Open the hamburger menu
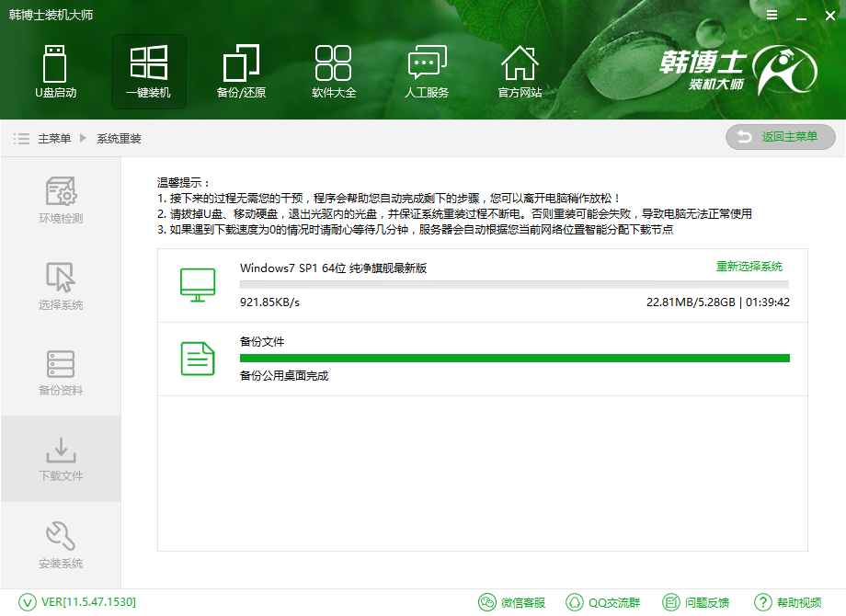 [x=771, y=16]
